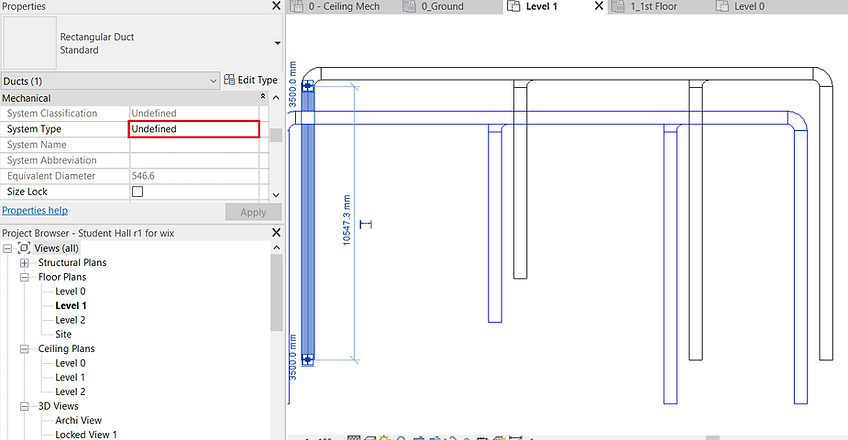848x440 pixels.
Task: Click the view icon on 1_1st Floor tab
Action: point(618,6)
